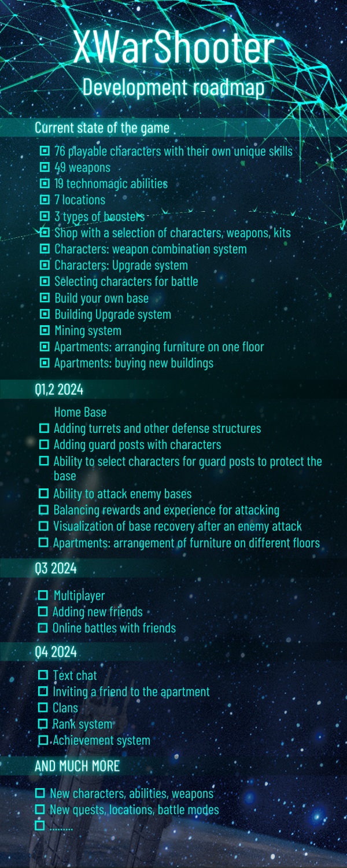Check the Achievement system checkbox
Image resolution: width=347 pixels, height=868 pixels.
(x=43, y=740)
